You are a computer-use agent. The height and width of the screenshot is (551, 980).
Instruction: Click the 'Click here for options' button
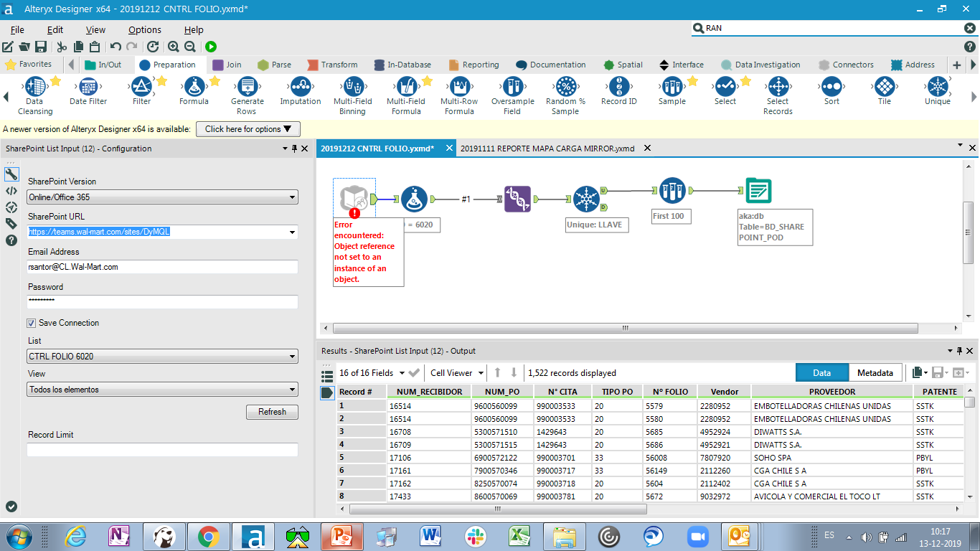(248, 129)
